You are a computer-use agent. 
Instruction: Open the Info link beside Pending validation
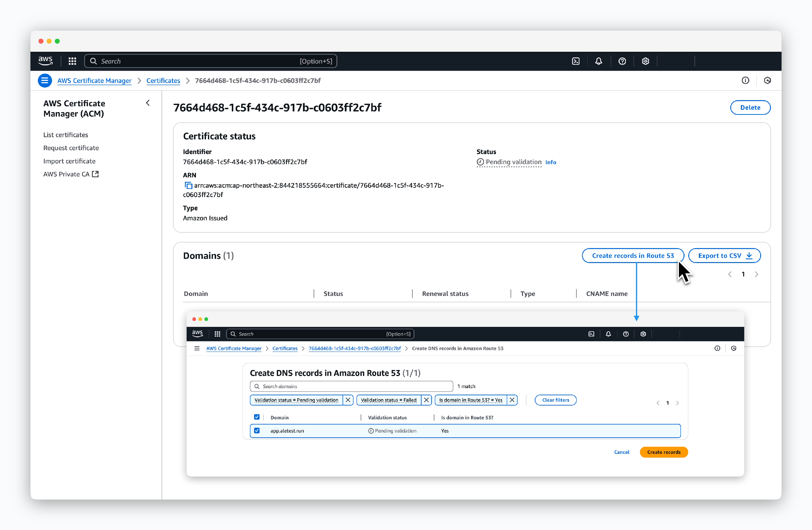point(551,162)
